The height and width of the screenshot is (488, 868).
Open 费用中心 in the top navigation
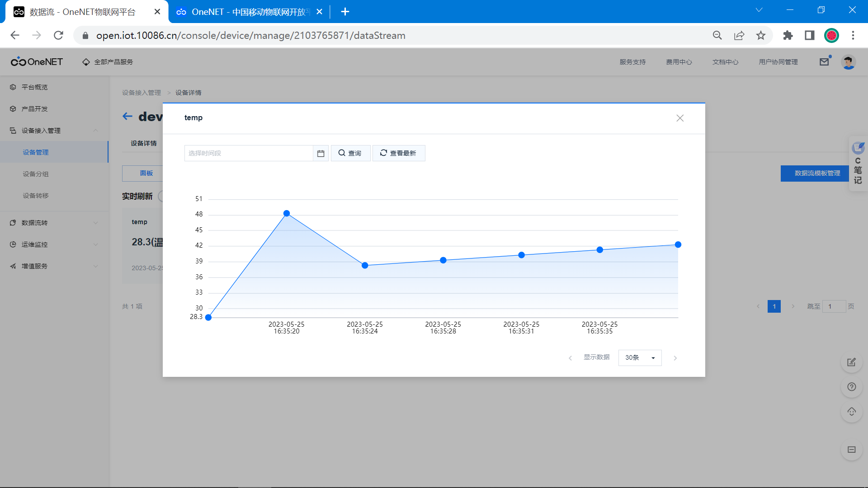[679, 62]
